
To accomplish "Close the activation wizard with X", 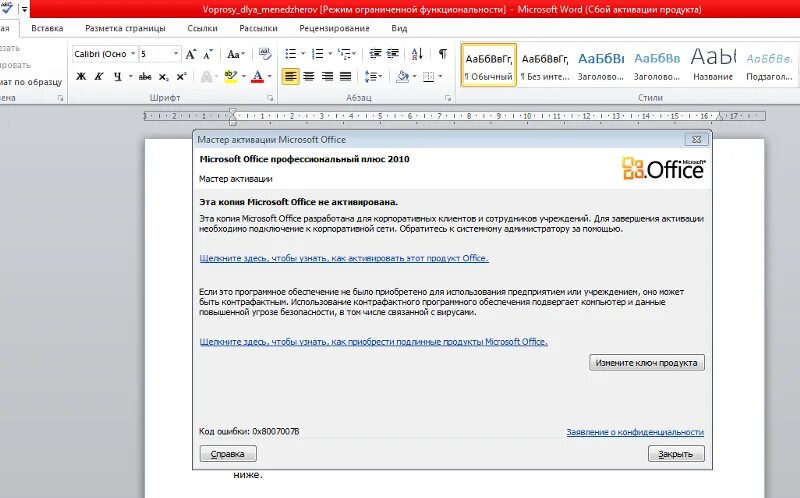I will tap(696, 139).
